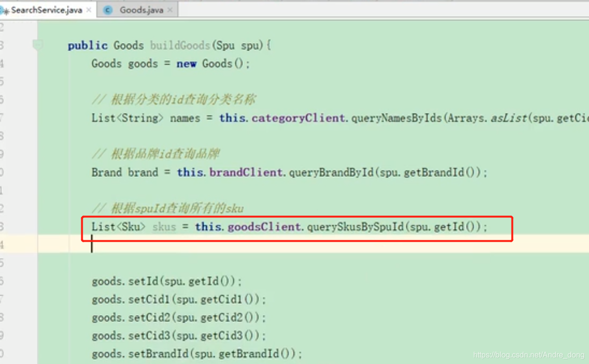Click the buildGoods method name
Viewport: 589px width, 364px height.
click(180, 45)
